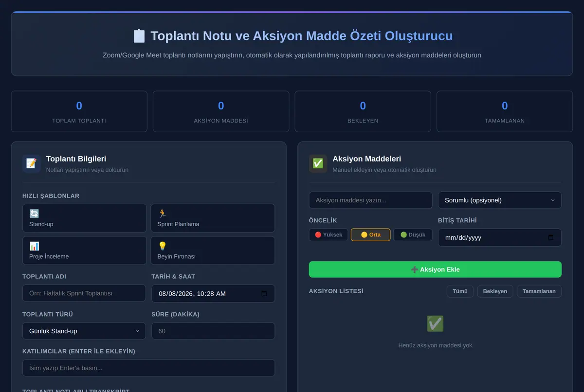Click the Aksiyon Maddesi stat card
This screenshot has width=584, height=392.
[221, 111]
